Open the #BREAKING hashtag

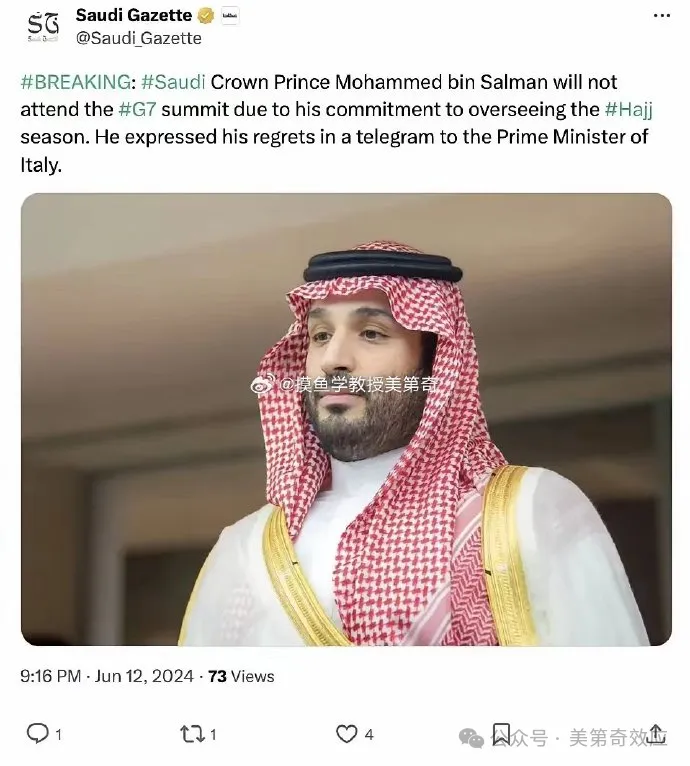[x=74, y=82]
